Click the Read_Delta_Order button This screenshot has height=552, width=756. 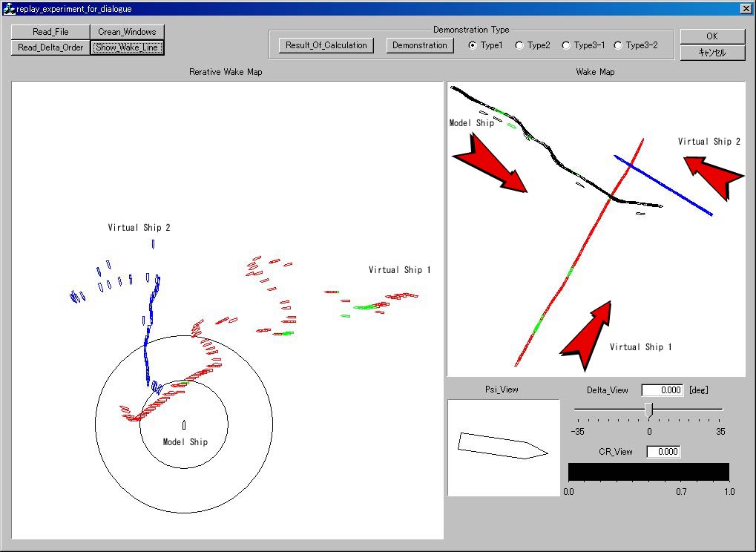coord(50,47)
